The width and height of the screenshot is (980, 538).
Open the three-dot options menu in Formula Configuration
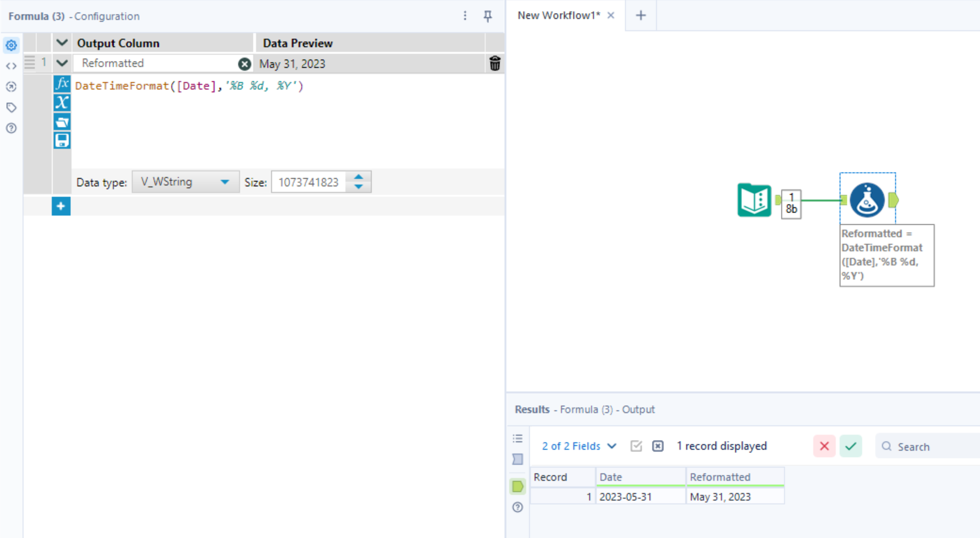[465, 16]
